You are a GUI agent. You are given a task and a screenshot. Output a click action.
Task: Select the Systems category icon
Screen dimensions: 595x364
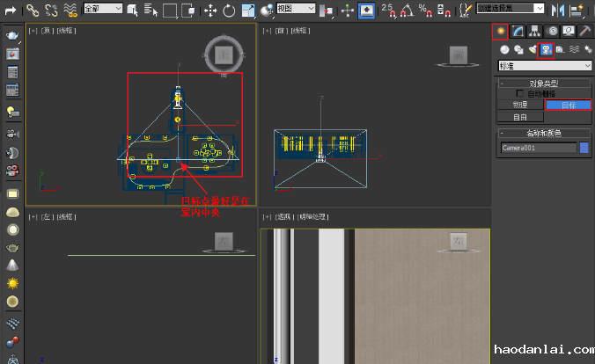[x=588, y=49]
